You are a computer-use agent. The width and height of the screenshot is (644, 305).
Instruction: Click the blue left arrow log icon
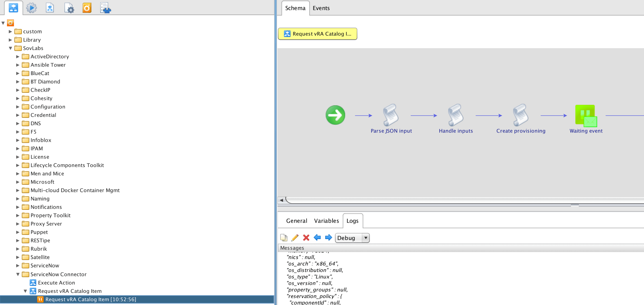(x=317, y=237)
